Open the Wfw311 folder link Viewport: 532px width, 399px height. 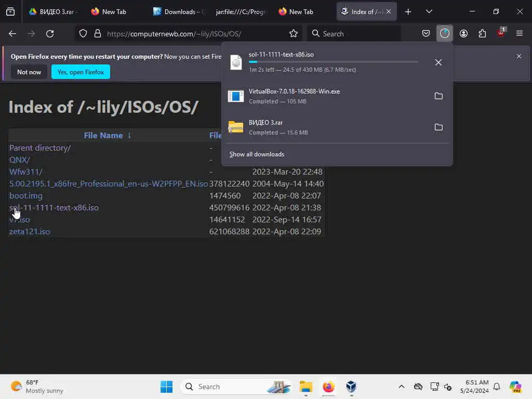26,171
